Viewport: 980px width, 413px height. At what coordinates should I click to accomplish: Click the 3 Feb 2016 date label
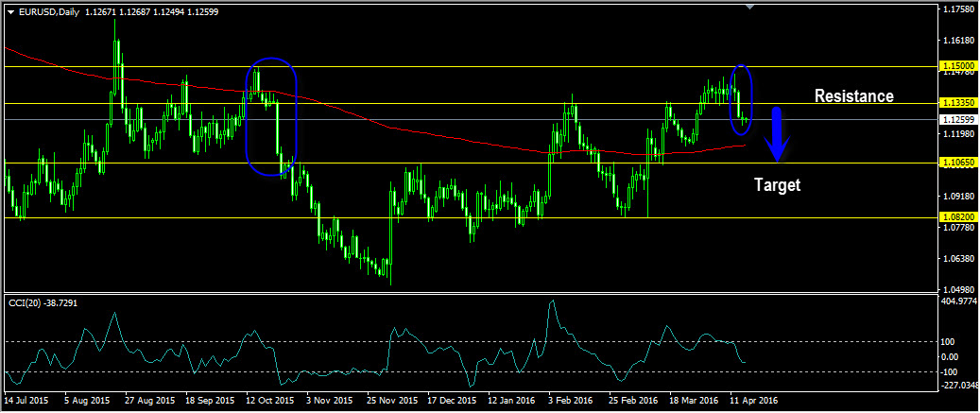[572, 399]
